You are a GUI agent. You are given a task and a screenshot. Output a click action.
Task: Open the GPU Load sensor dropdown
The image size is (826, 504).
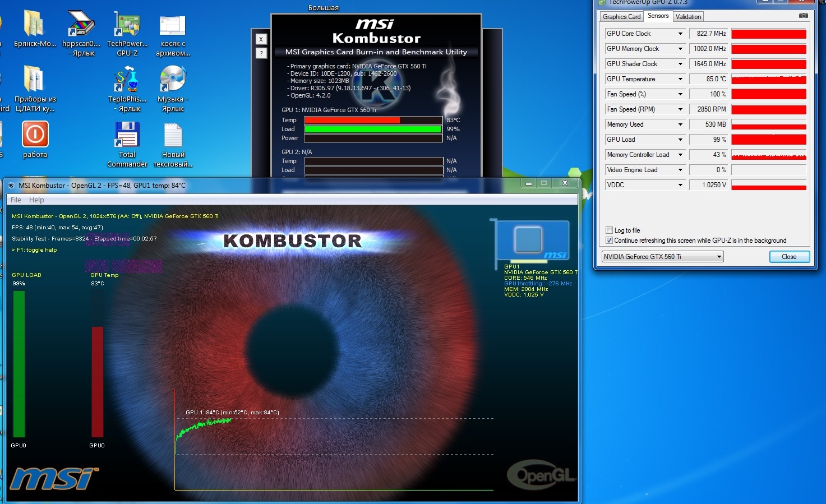coord(680,140)
